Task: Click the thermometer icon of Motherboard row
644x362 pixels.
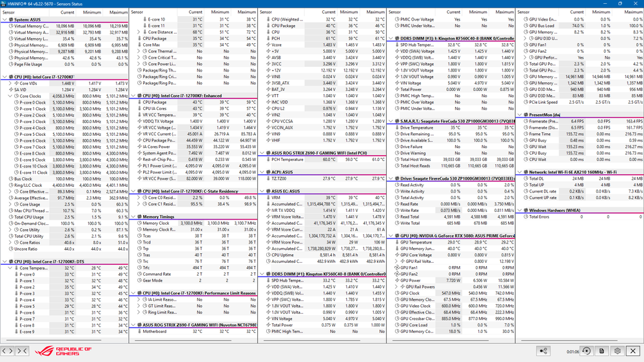Action: point(140,331)
